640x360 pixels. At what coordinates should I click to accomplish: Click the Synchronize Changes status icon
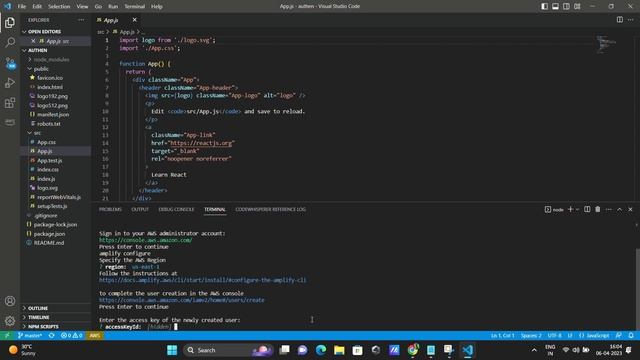pyautogui.click(x=51, y=336)
